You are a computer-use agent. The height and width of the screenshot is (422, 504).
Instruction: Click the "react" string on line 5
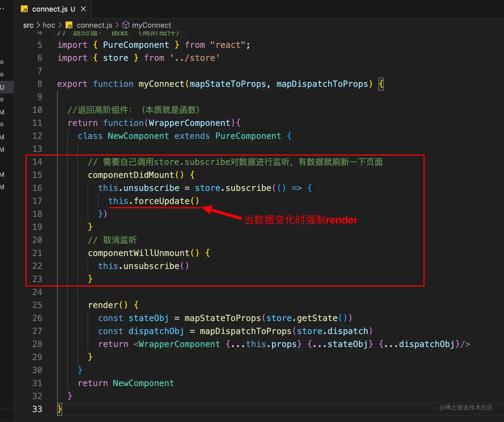tap(228, 45)
